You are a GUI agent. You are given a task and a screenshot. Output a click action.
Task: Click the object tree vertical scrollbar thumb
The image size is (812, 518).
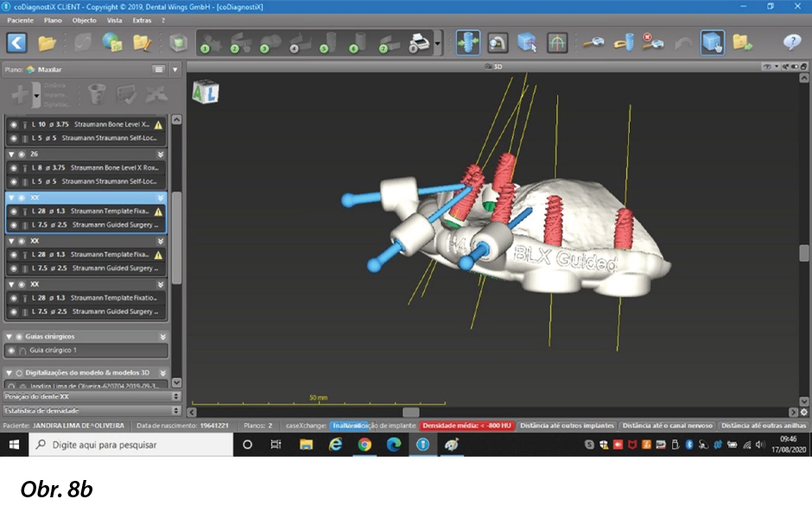(176, 237)
